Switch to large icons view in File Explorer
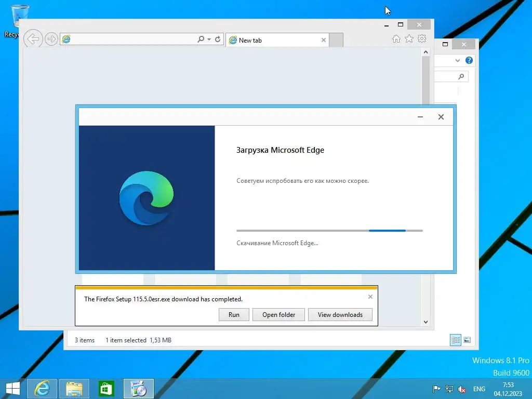Screen dimensions: 532x399 coord(467,340)
